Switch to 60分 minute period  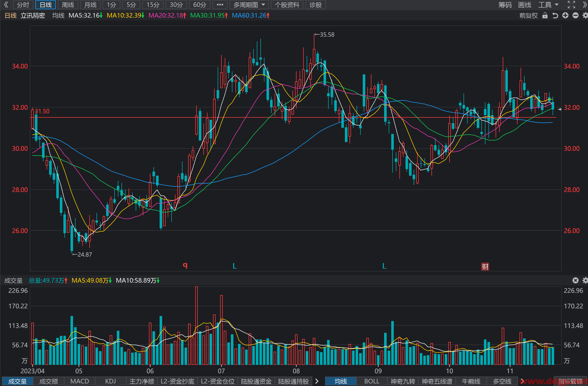point(200,5)
